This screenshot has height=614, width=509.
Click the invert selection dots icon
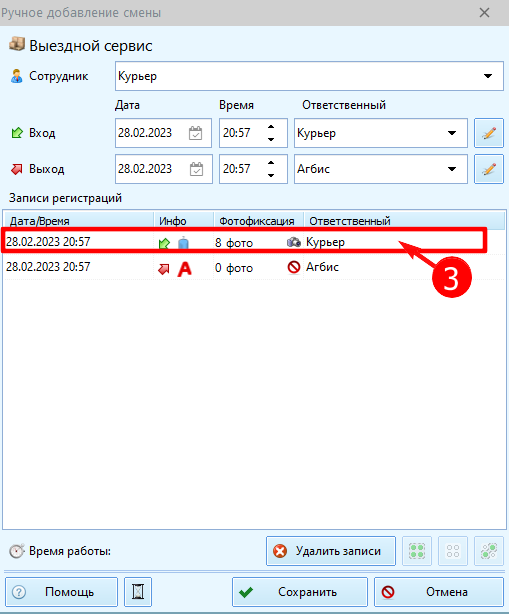(x=489, y=551)
